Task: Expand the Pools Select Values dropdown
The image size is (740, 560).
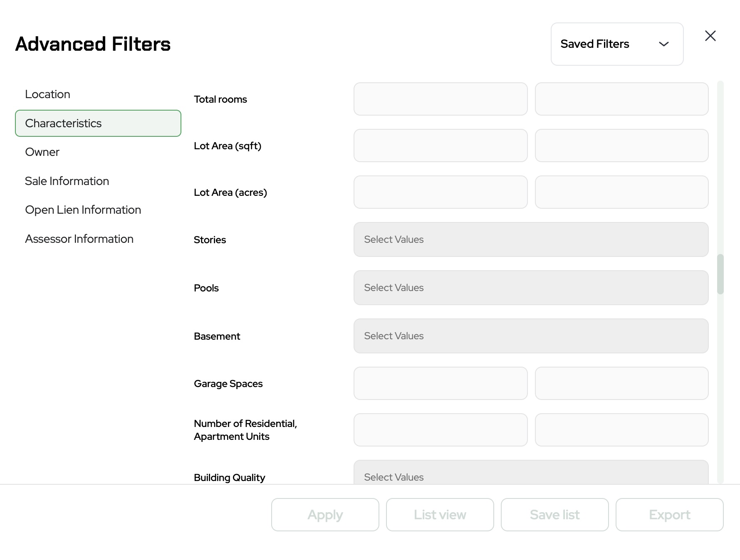Action: tap(531, 288)
